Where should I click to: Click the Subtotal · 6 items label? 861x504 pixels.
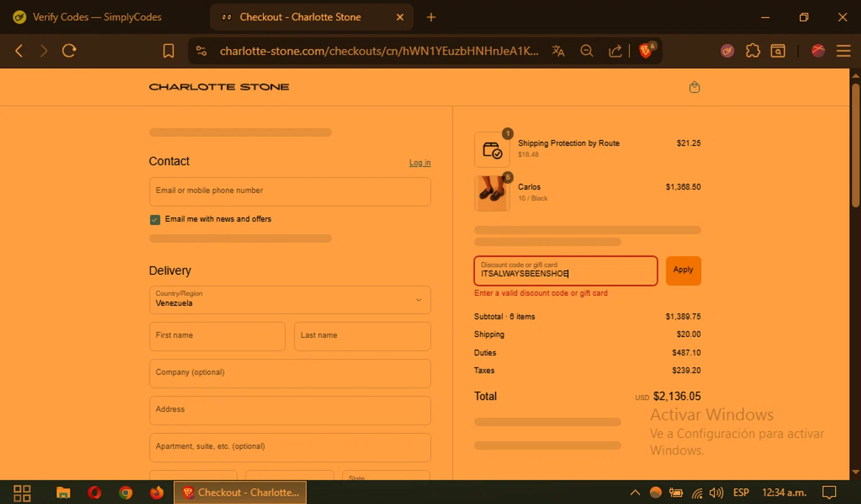[505, 317]
